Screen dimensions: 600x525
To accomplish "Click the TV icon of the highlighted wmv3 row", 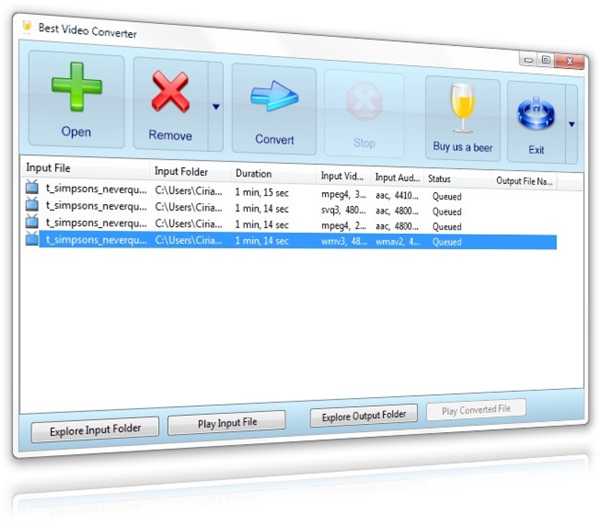I will pos(32,238).
